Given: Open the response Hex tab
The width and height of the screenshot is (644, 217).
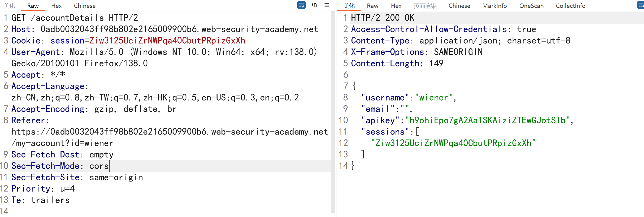Looking at the screenshot, I should [396, 6].
